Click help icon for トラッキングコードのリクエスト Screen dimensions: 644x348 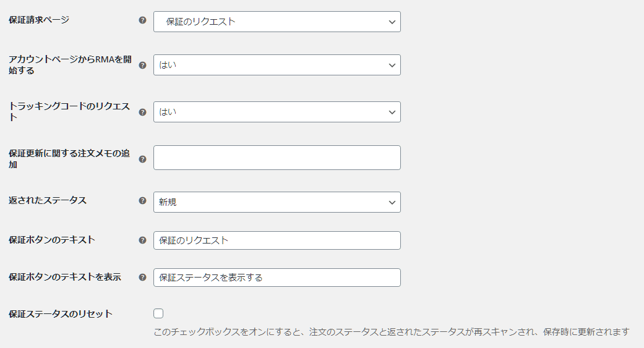(142, 112)
